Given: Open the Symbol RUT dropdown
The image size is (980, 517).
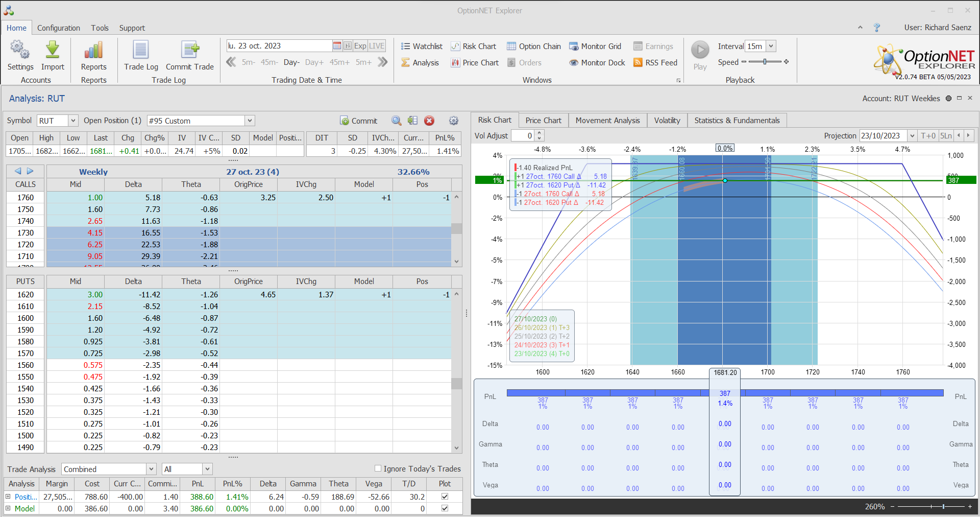Looking at the screenshot, I should pos(73,121).
